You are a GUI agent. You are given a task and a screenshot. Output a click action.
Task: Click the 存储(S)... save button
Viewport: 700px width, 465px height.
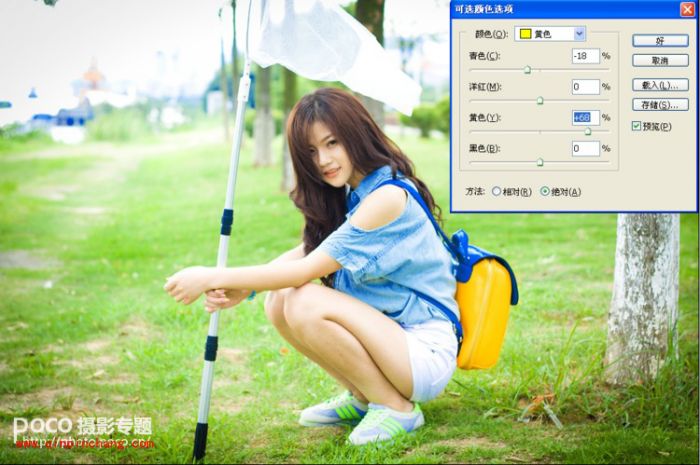(x=660, y=105)
